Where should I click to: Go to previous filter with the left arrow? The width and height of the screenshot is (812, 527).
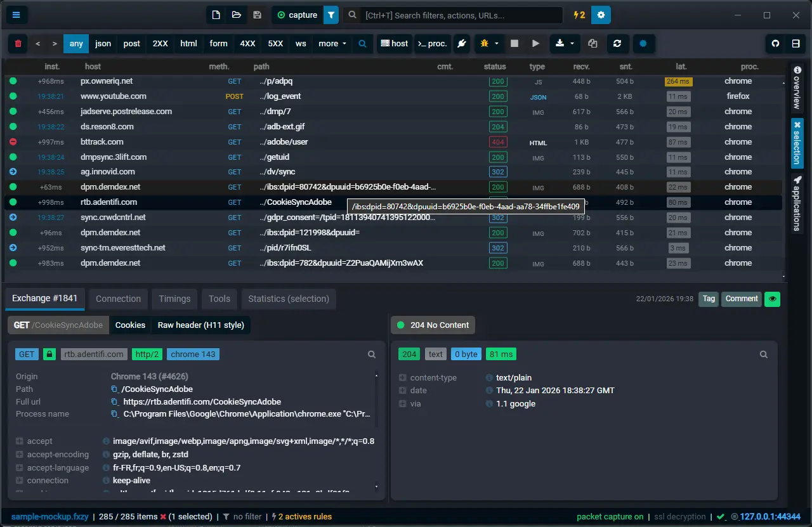[38, 44]
